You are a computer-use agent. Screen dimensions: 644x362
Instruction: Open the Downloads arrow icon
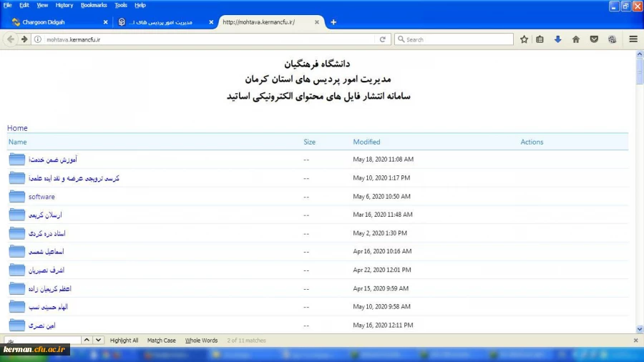pyautogui.click(x=557, y=39)
